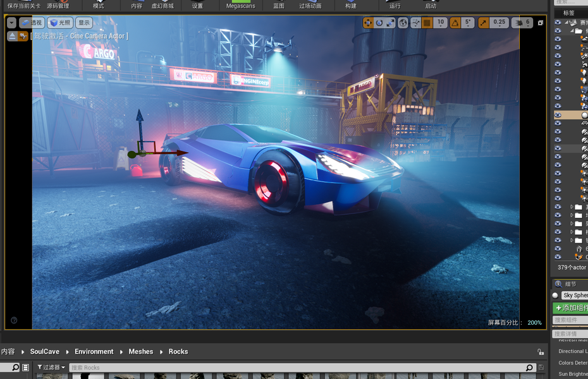Open the 光照 view mode menu
588x379 pixels.
click(60, 23)
